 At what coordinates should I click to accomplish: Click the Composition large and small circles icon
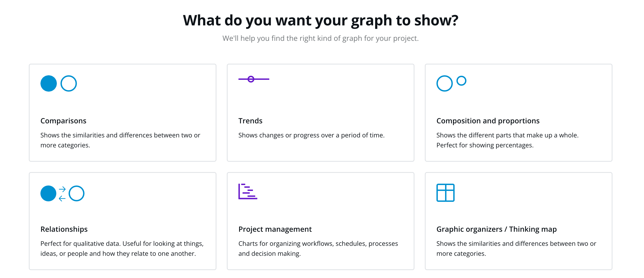tap(451, 83)
